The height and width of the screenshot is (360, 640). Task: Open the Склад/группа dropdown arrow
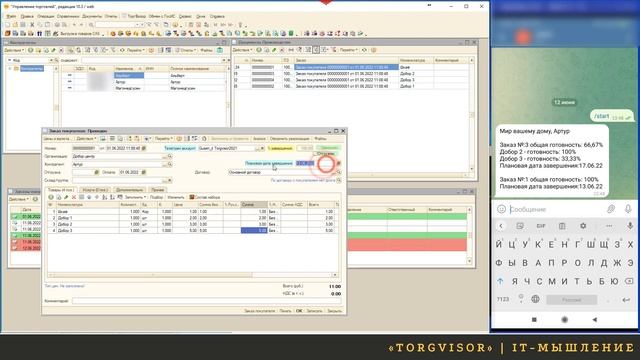click(170, 180)
